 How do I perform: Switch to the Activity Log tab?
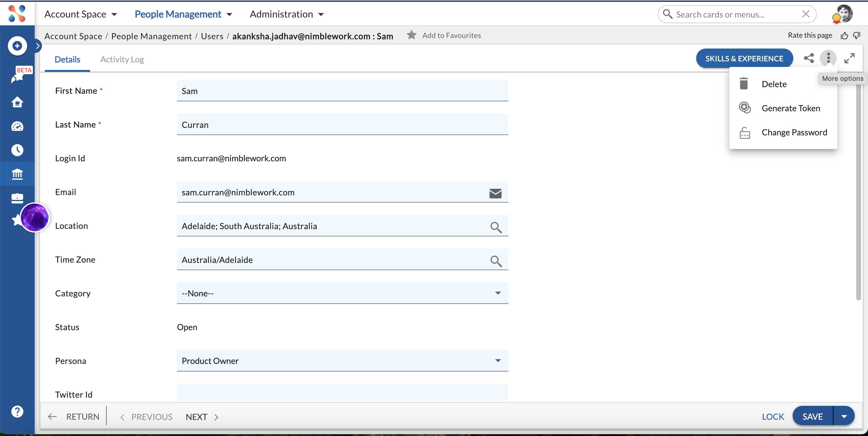[122, 59]
